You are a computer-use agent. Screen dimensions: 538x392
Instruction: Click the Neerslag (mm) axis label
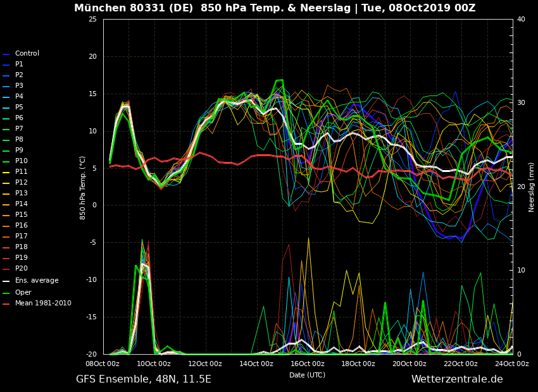(532, 187)
